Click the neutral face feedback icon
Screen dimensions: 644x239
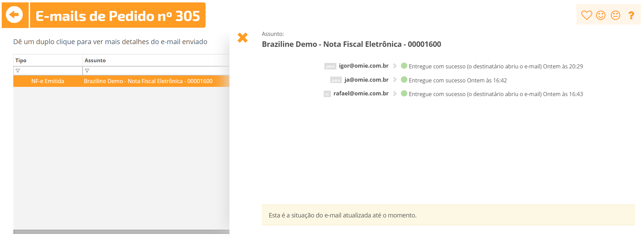pos(615,15)
